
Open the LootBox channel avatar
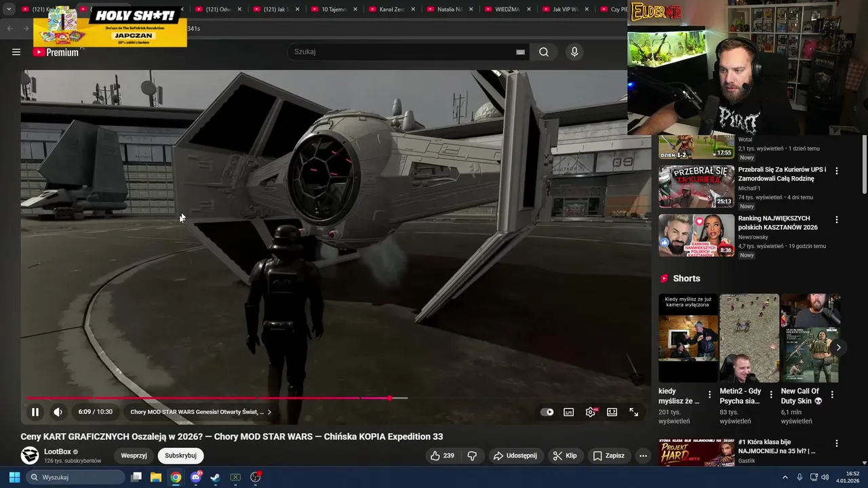(30, 455)
